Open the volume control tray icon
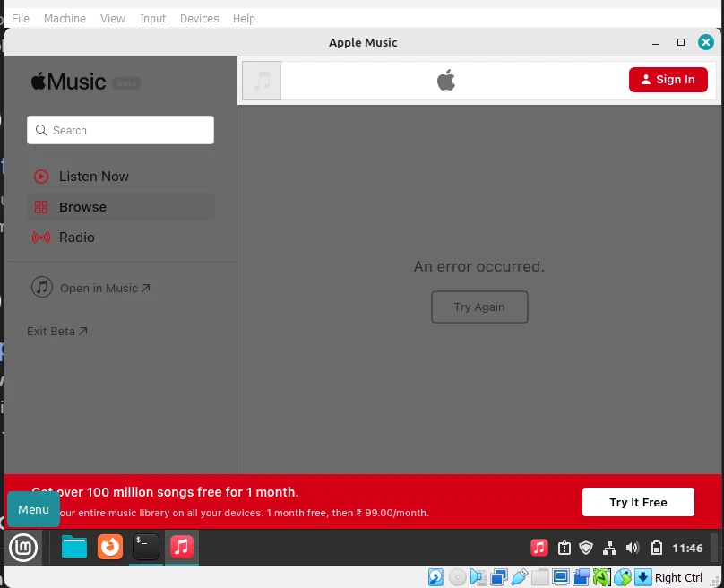The height and width of the screenshot is (588, 724). click(633, 548)
